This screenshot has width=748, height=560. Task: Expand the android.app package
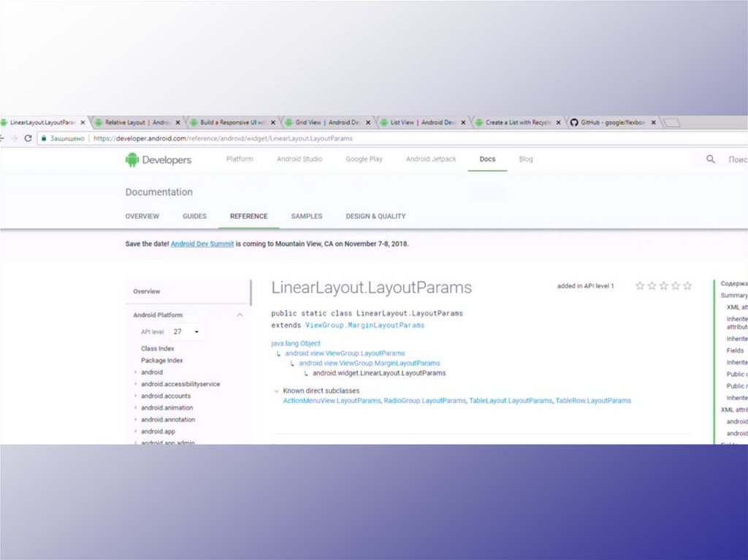(135, 431)
